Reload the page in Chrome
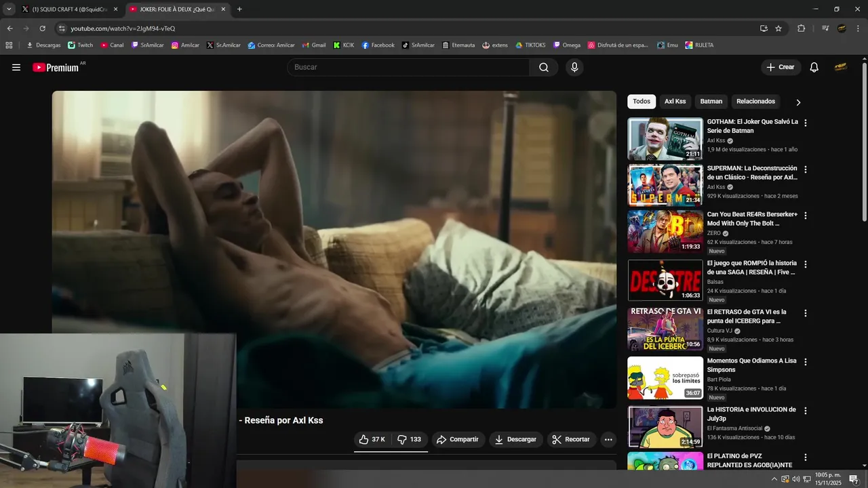868x488 pixels. coord(42,28)
